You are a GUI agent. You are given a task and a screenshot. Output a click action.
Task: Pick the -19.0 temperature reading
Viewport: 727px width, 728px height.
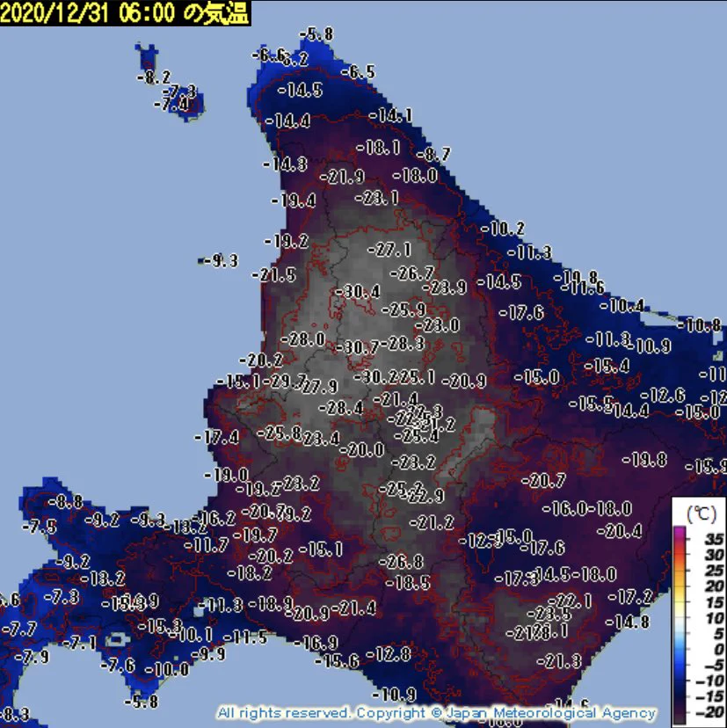point(227,475)
